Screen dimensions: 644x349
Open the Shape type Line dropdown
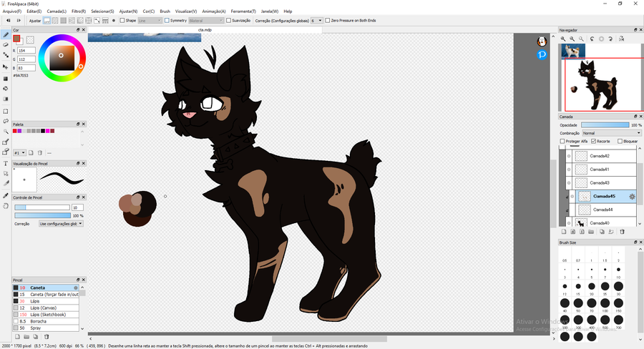pos(150,21)
